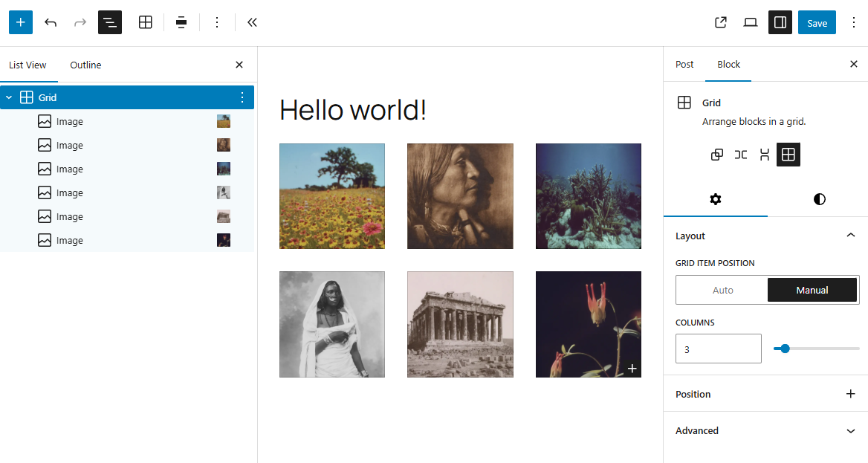868x463 pixels.
Task: Open the Styles half-circle tab
Action: [819, 199]
